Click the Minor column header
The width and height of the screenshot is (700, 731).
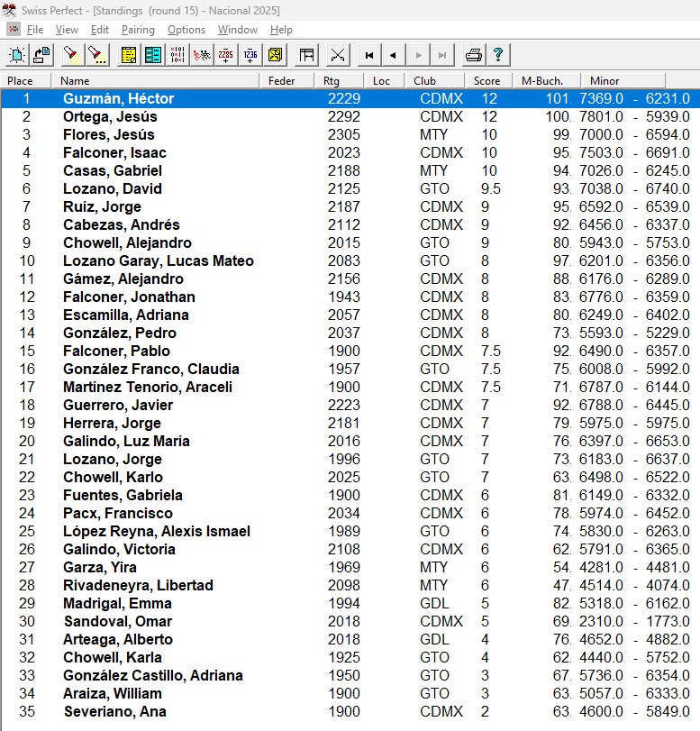(623, 80)
